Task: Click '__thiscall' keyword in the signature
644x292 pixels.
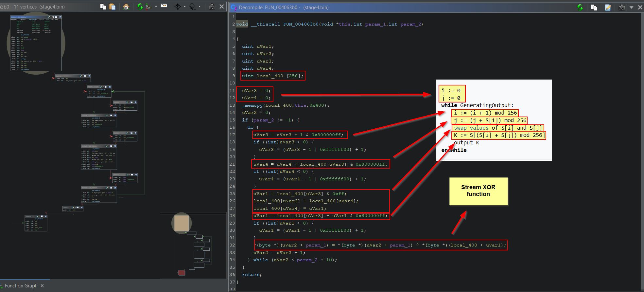Action: (x=266, y=24)
